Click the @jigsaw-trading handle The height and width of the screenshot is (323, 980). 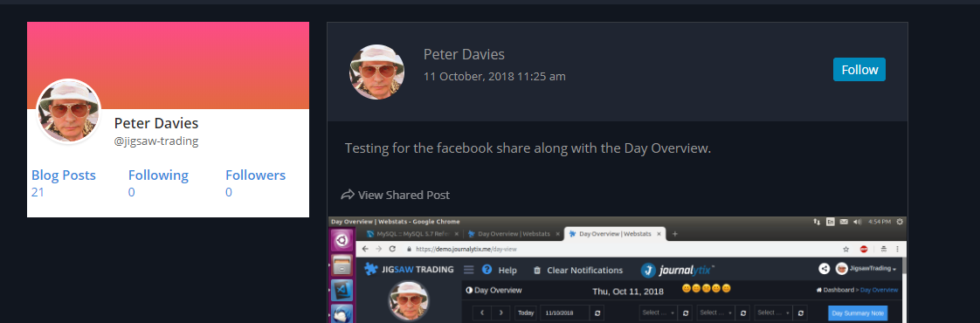156,141
